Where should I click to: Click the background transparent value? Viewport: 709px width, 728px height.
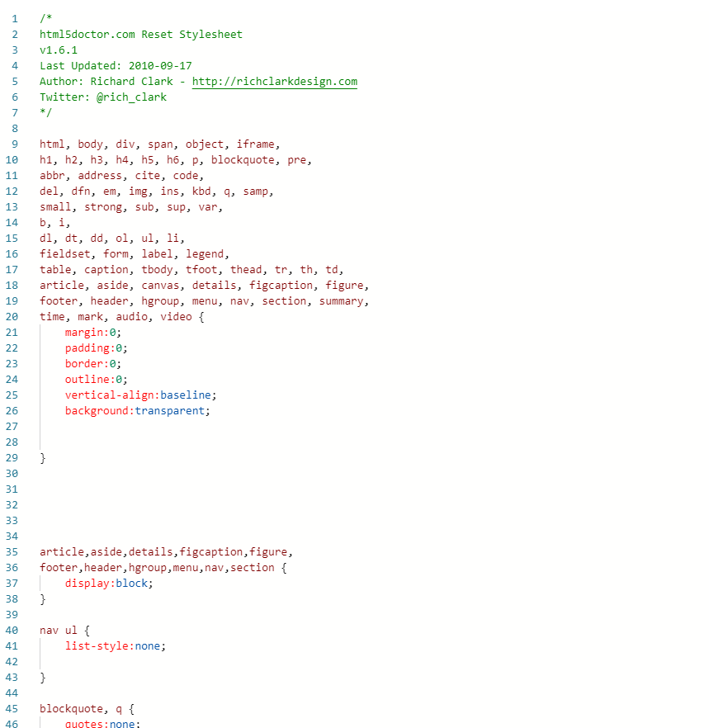[169, 411]
